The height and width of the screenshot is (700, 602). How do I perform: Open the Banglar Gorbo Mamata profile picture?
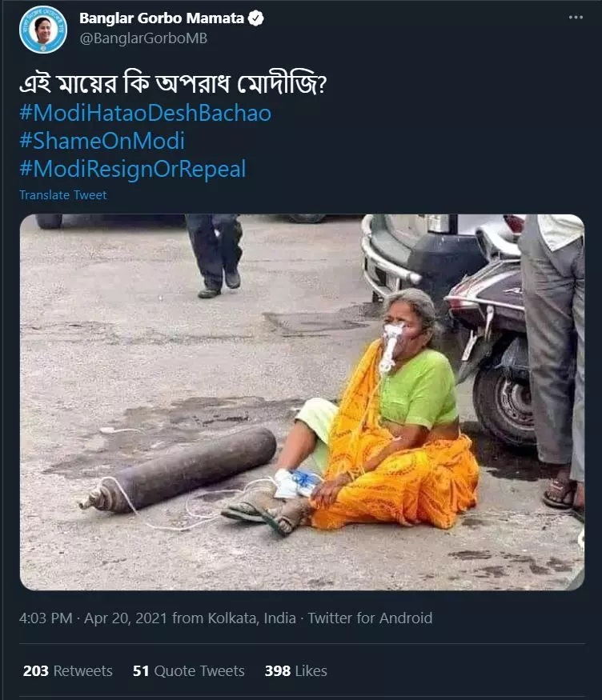(42, 30)
